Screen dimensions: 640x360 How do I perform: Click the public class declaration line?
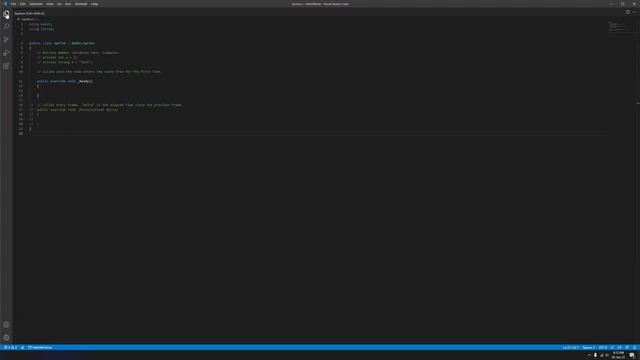pyautogui.click(x=62, y=43)
